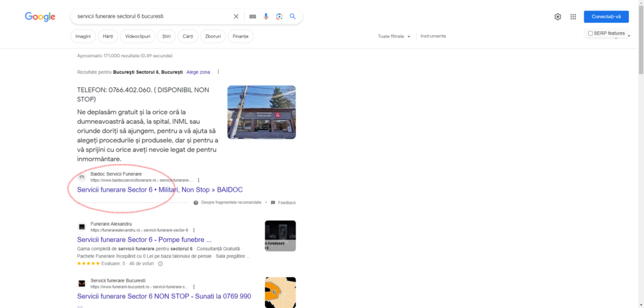Click funerarii-bucuresti.ro URL breadcrumb
Screen dimensions: 644x308
pos(139,287)
